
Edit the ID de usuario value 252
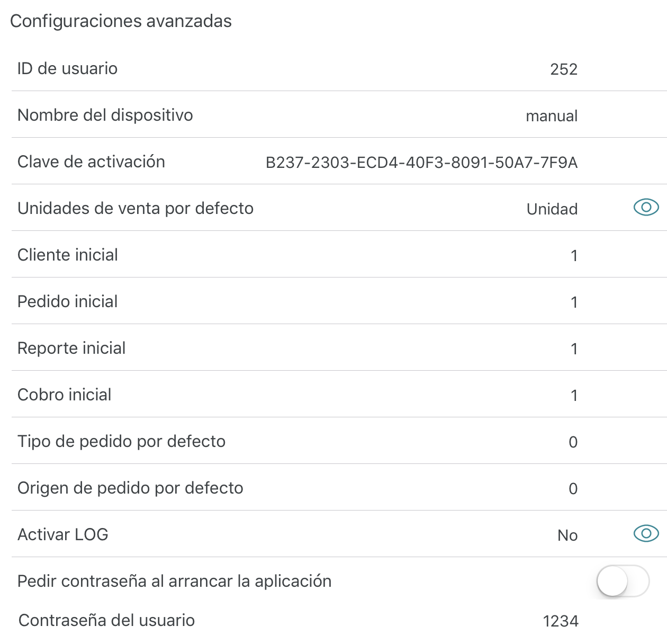[x=564, y=69]
